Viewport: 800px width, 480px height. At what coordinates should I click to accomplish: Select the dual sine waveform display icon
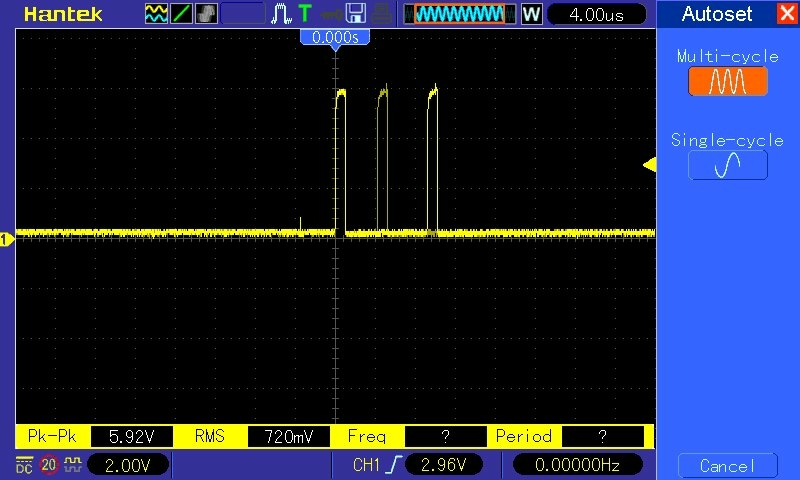tap(156, 14)
